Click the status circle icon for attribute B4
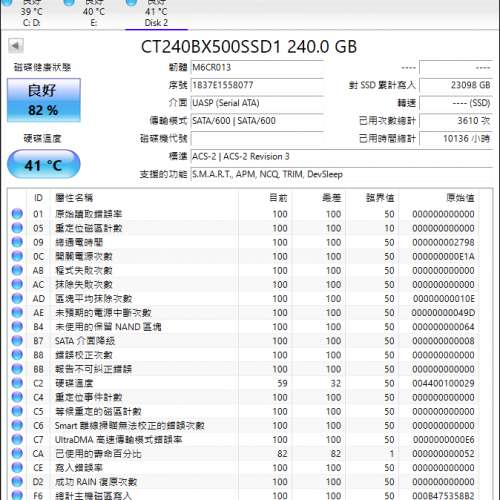The width and height of the screenshot is (500, 500). click(x=17, y=327)
